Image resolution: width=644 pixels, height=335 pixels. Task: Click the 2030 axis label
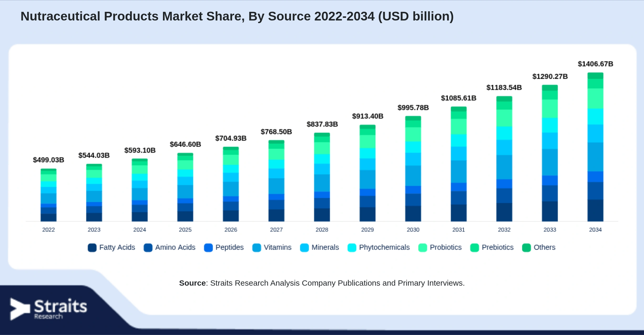pyautogui.click(x=413, y=230)
